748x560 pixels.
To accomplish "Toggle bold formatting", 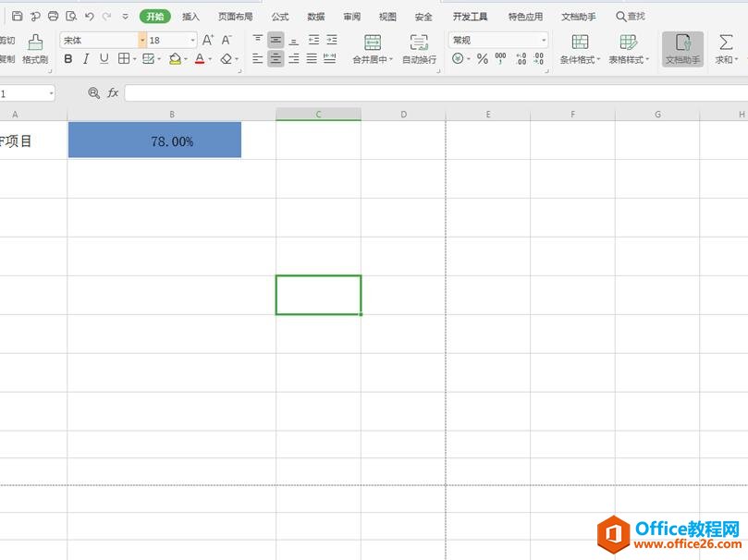I will (67, 59).
